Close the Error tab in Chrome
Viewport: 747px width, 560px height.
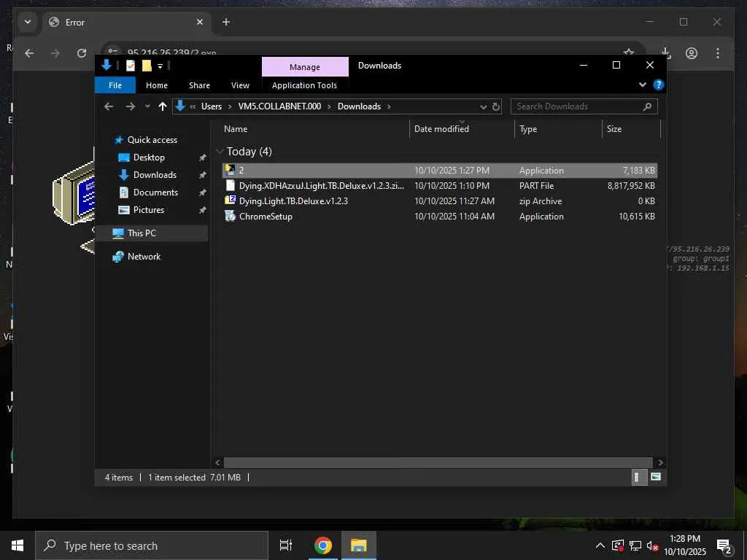[200, 22]
